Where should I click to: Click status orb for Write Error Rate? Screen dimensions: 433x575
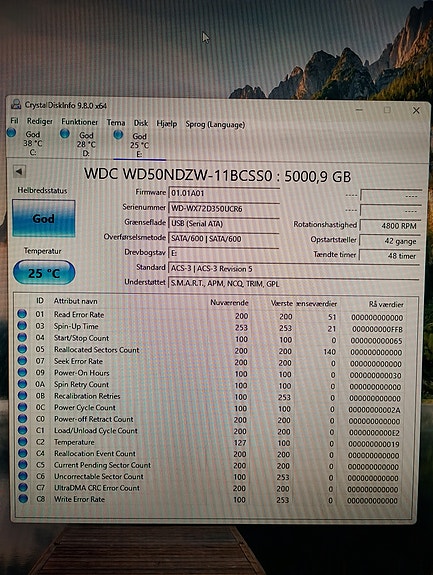23,498
